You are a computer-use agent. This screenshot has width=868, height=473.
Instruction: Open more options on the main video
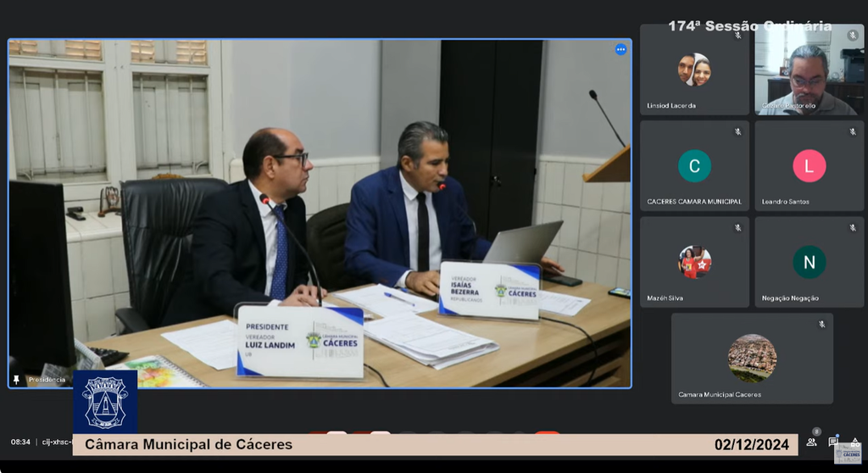[x=620, y=50]
